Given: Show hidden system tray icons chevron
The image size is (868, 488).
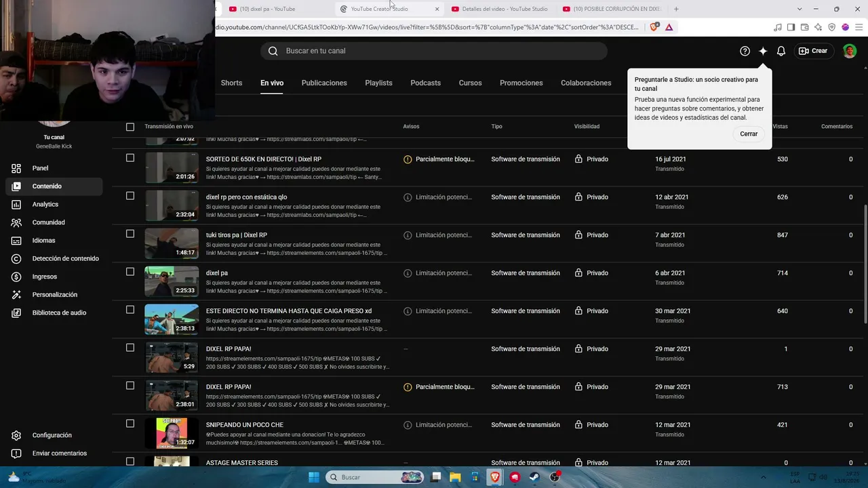Looking at the screenshot, I should [x=764, y=477].
